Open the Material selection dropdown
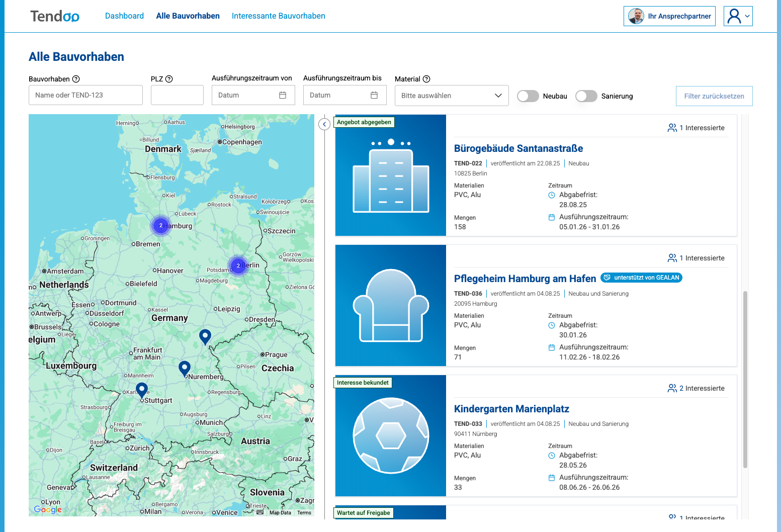Image resolution: width=781 pixels, height=532 pixels. [x=451, y=96]
